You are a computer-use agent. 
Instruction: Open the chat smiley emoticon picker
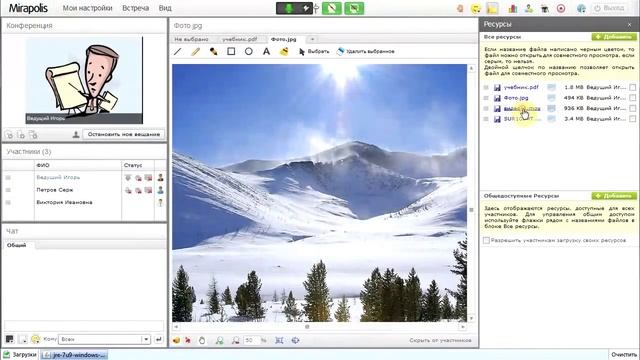36,339
